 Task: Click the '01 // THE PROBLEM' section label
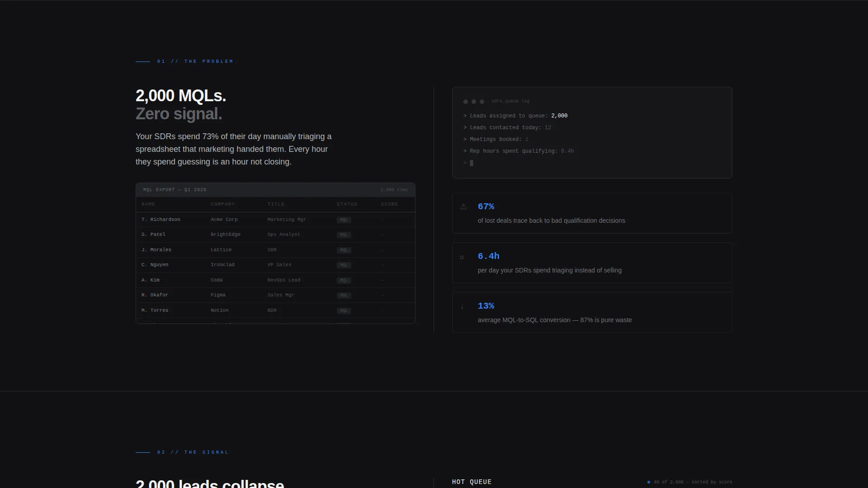tap(195, 61)
